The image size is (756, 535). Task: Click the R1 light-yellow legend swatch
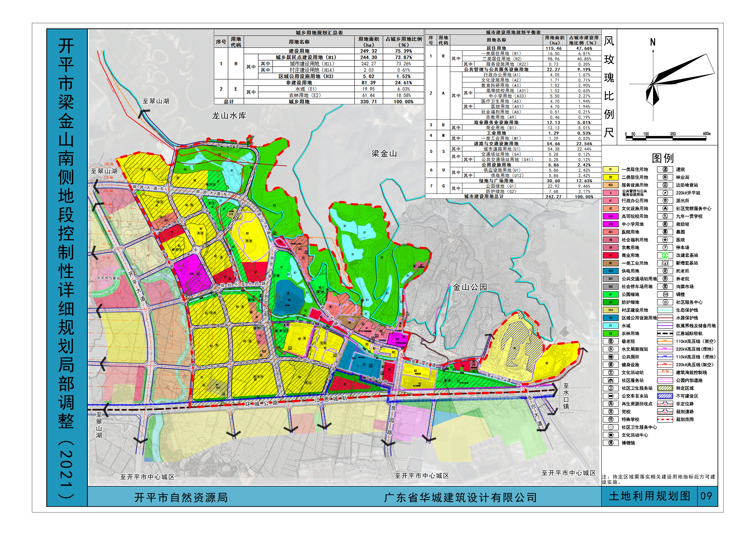tap(611, 169)
